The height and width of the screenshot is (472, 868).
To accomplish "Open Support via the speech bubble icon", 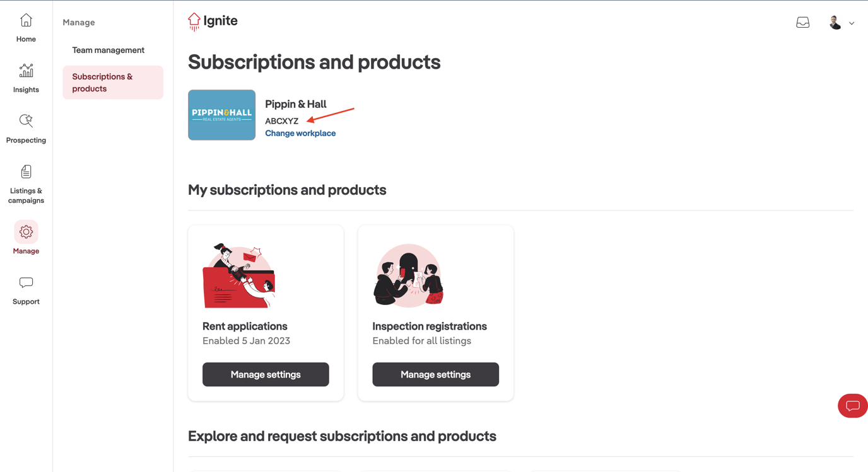I will 25,282.
